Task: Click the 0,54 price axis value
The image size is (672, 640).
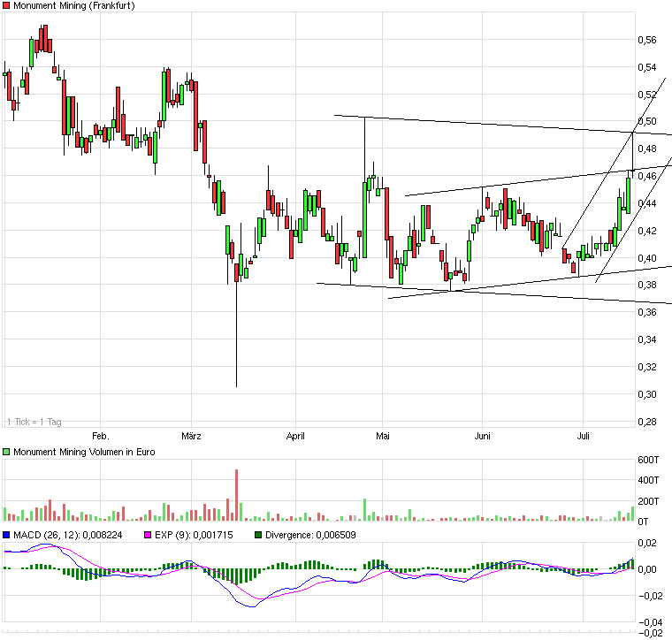Action: (647, 67)
